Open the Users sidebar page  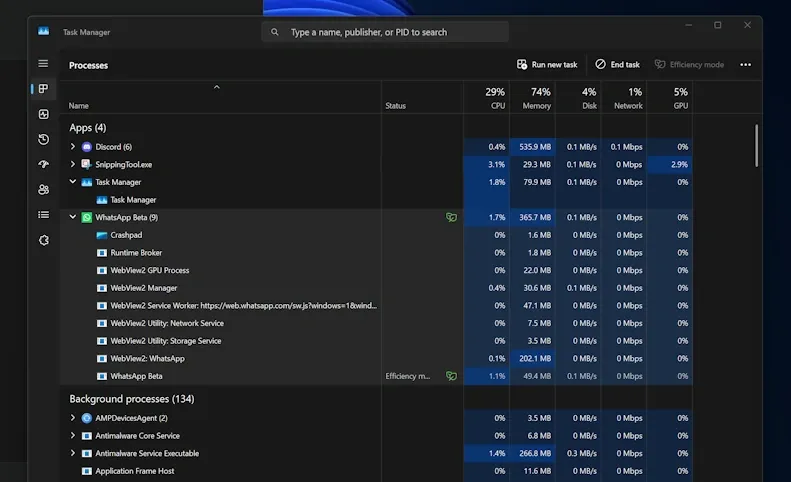point(43,190)
